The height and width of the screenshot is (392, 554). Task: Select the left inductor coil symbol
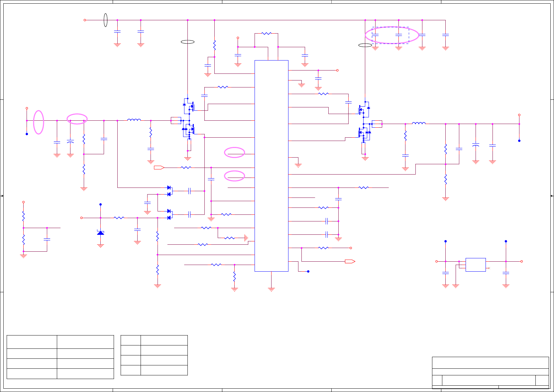(134, 120)
